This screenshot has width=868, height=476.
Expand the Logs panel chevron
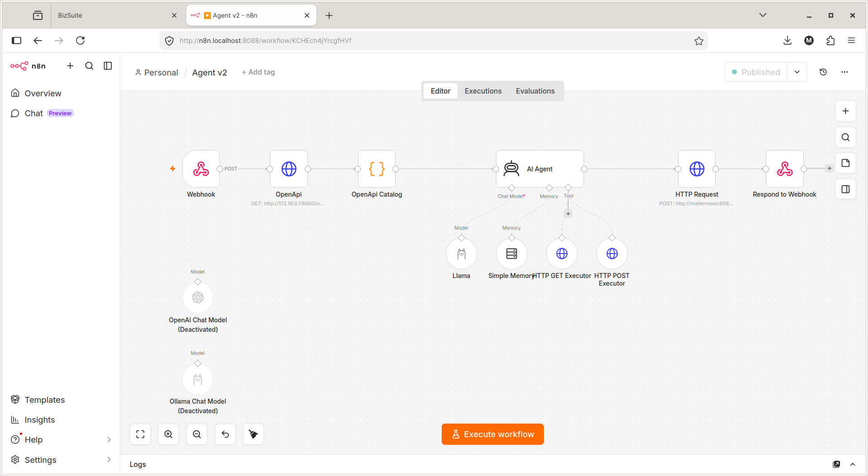pos(853,464)
